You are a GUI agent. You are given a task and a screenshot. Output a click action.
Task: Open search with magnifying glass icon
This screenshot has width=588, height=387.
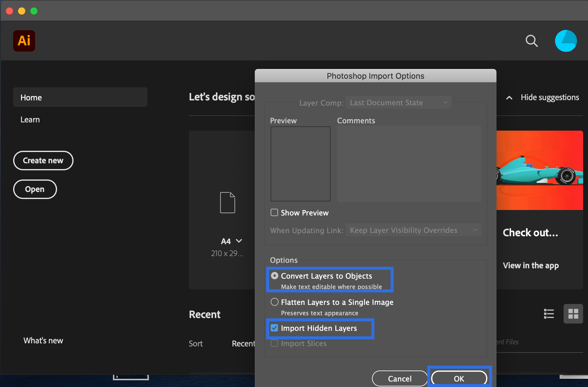tap(531, 41)
